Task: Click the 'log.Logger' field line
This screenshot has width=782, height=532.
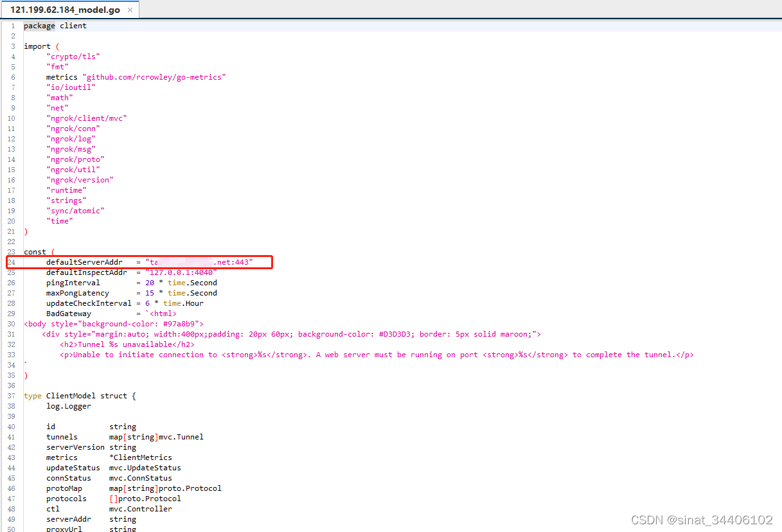Action: [x=69, y=406]
